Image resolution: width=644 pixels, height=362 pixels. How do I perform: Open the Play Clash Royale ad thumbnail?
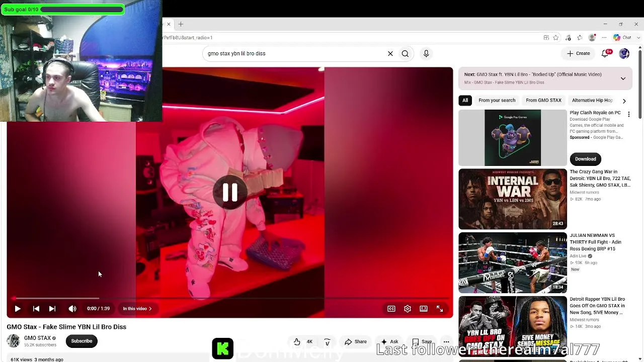click(x=513, y=138)
